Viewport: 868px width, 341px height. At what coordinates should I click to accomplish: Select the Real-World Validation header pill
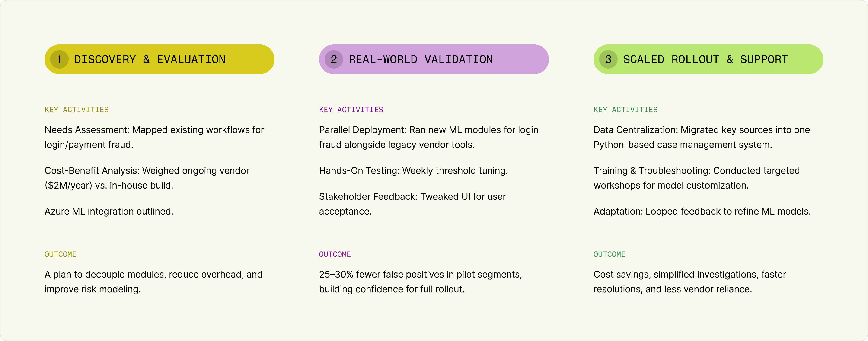434,59
